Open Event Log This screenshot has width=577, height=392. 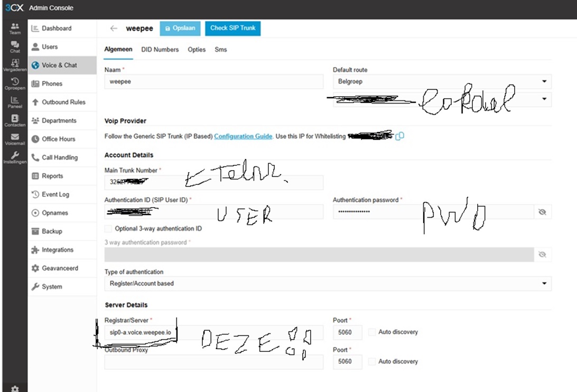click(x=62, y=194)
